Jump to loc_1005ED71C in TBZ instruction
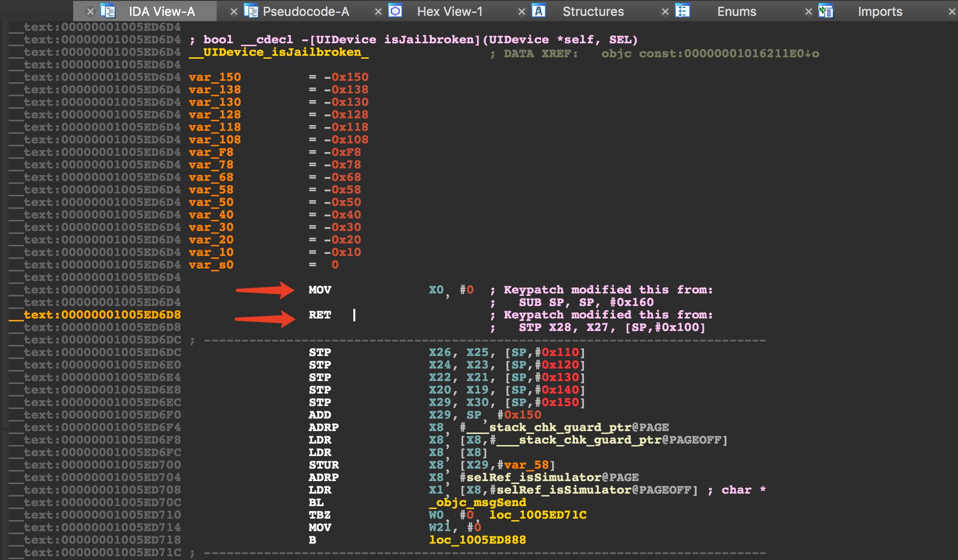958x560 pixels. click(x=538, y=515)
